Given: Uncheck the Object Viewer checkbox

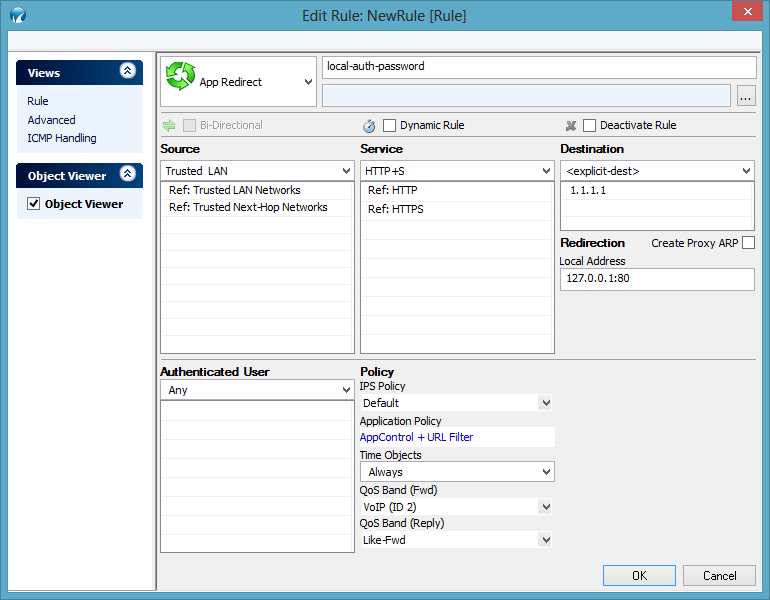Looking at the screenshot, I should [x=33, y=203].
